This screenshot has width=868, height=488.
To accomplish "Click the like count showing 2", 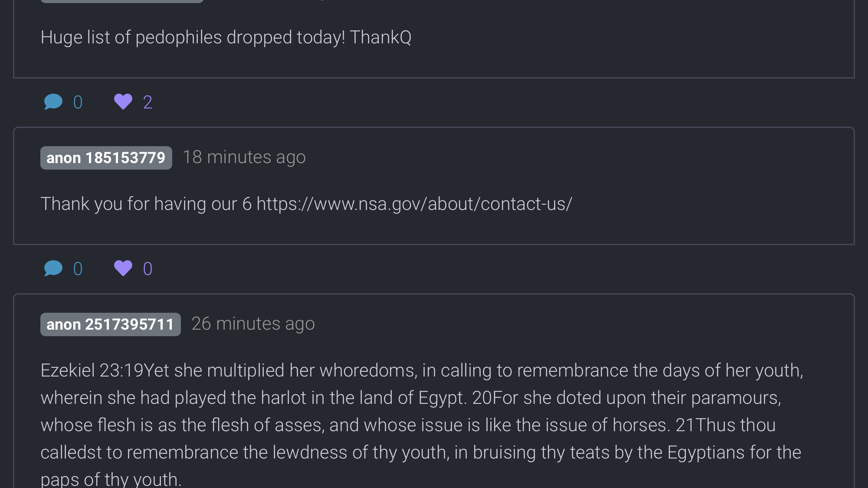I will (x=147, y=102).
